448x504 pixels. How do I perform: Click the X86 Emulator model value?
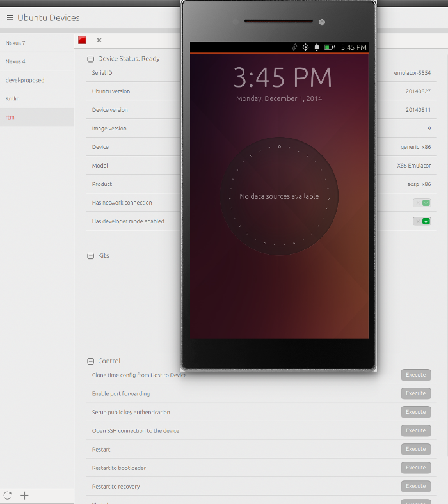point(414,166)
